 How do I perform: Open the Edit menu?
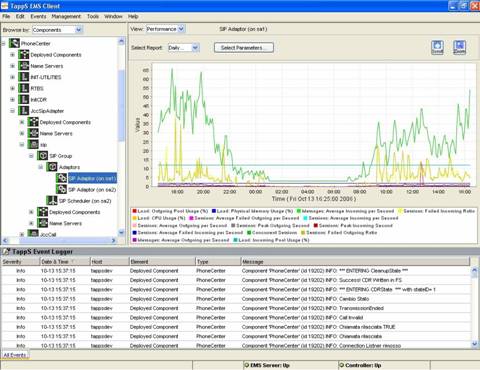20,16
